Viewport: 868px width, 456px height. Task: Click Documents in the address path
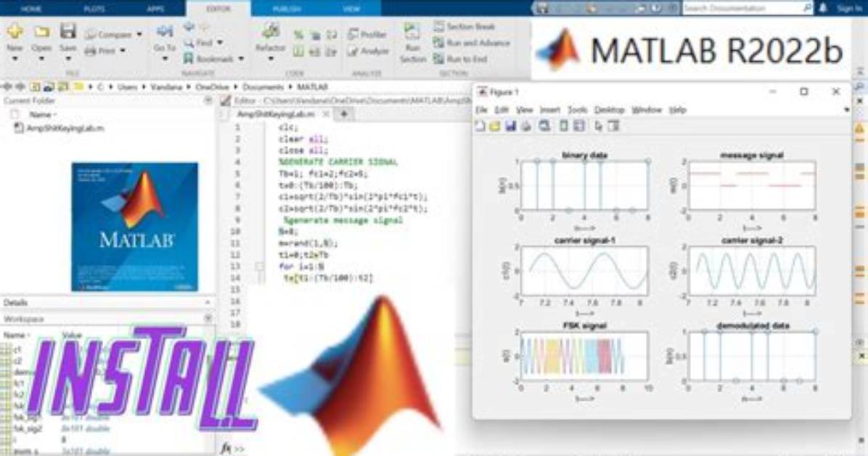point(263,87)
